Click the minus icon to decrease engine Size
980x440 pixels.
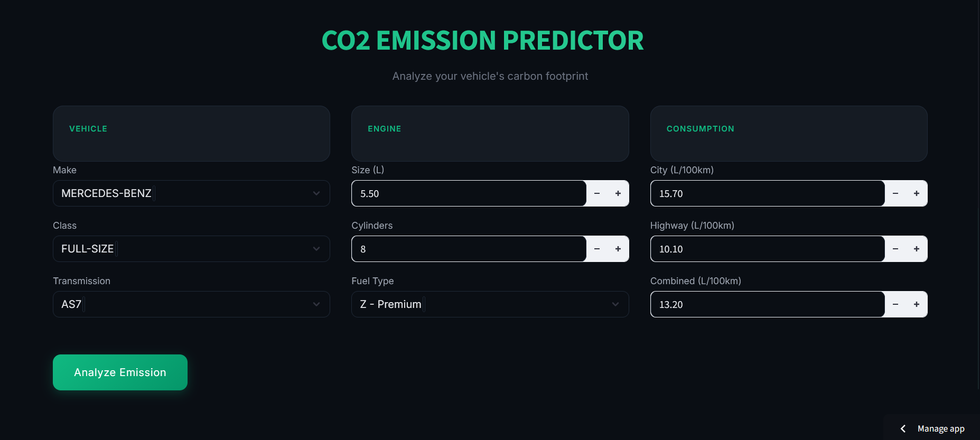(597, 193)
